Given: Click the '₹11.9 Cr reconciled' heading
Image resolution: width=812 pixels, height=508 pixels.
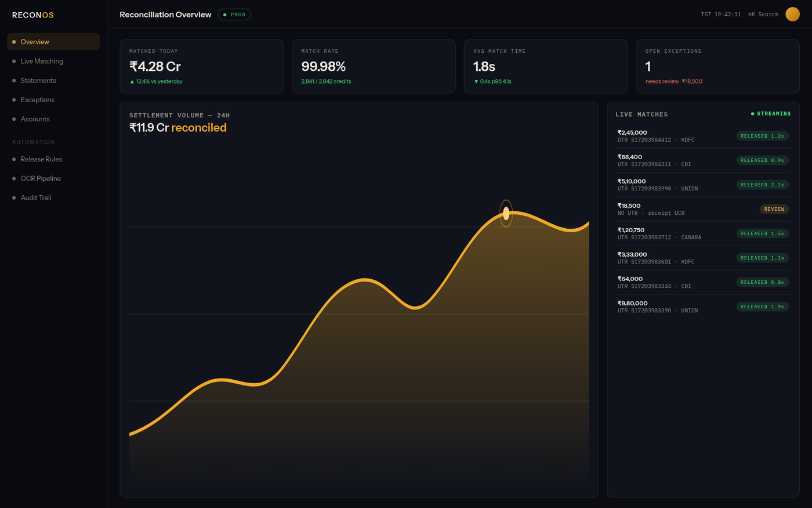Looking at the screenshot, I should click(x=178, y=128).
